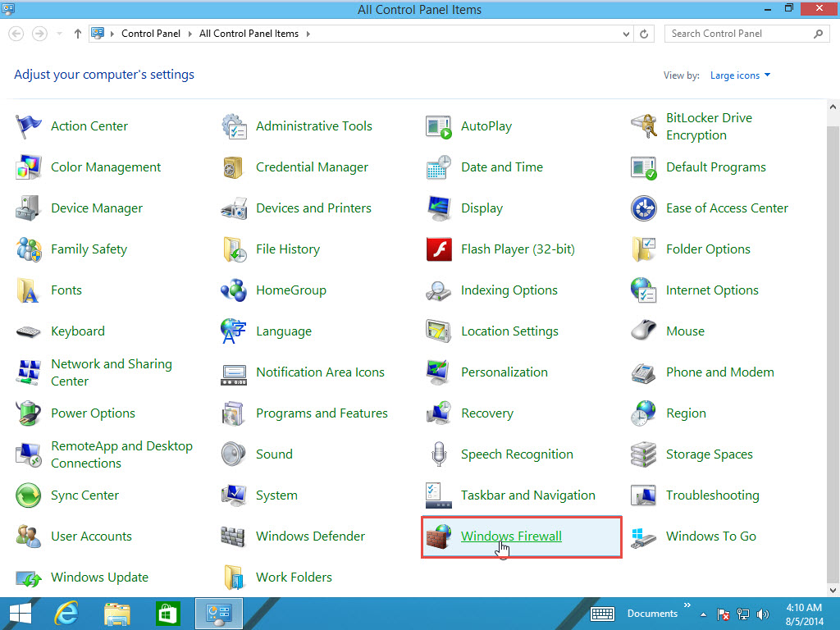
Task: Expand the View by Large icons dropdown
Action: click(741, 75)
